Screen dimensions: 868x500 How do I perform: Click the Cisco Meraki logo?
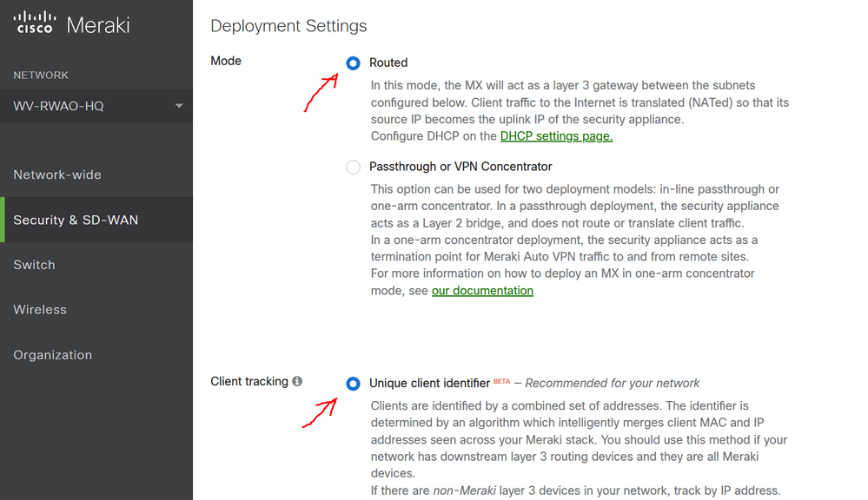(x=71, y=23)
